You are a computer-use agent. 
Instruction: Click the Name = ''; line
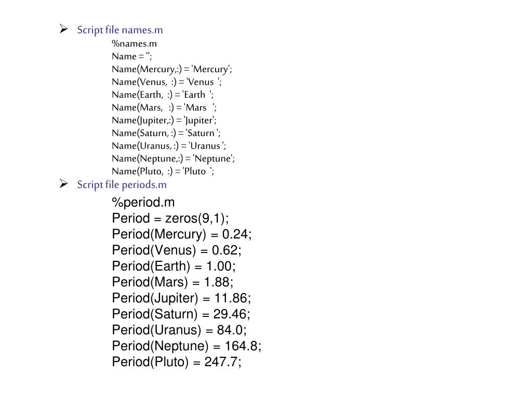click(131, 56)
